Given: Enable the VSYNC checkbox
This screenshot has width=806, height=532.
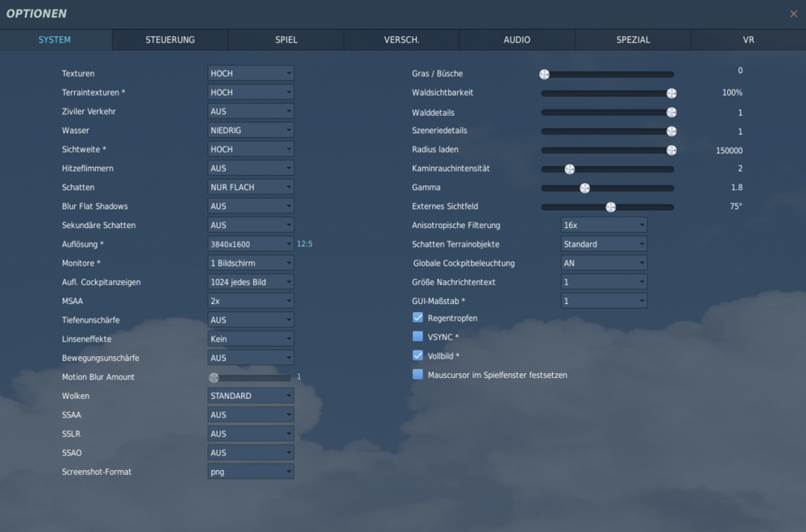Looking at the screenshot, I should click(418, 336).
